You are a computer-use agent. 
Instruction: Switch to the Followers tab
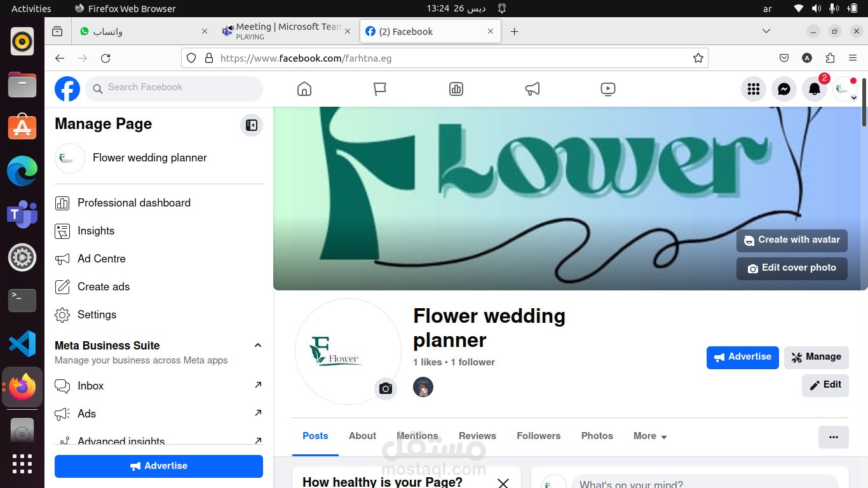coord(539,436)
